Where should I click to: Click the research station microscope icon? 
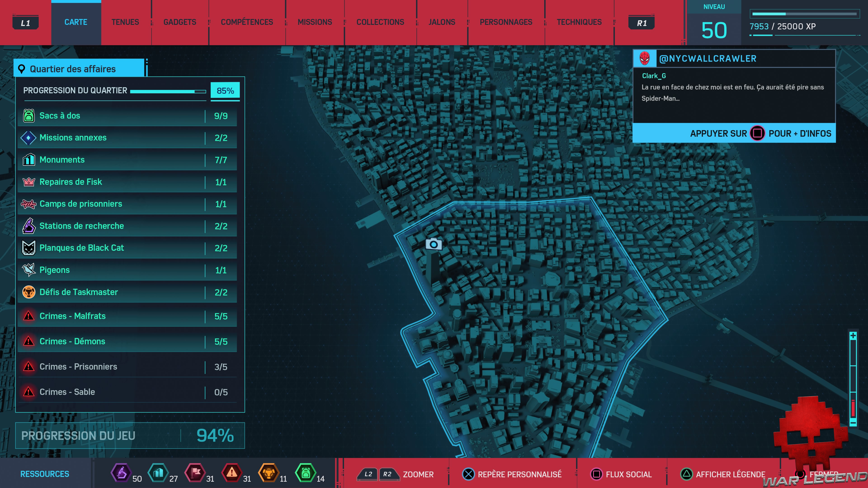tap(29, 226)
